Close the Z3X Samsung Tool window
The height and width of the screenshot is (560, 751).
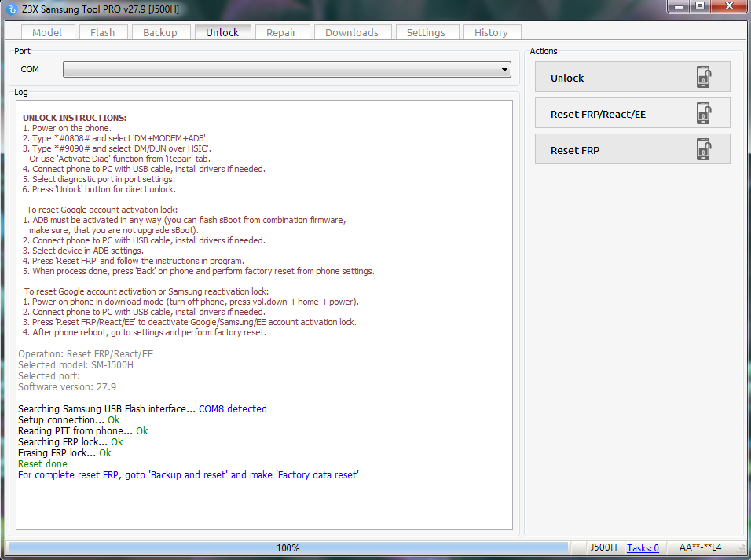click(x=730, y=6)
